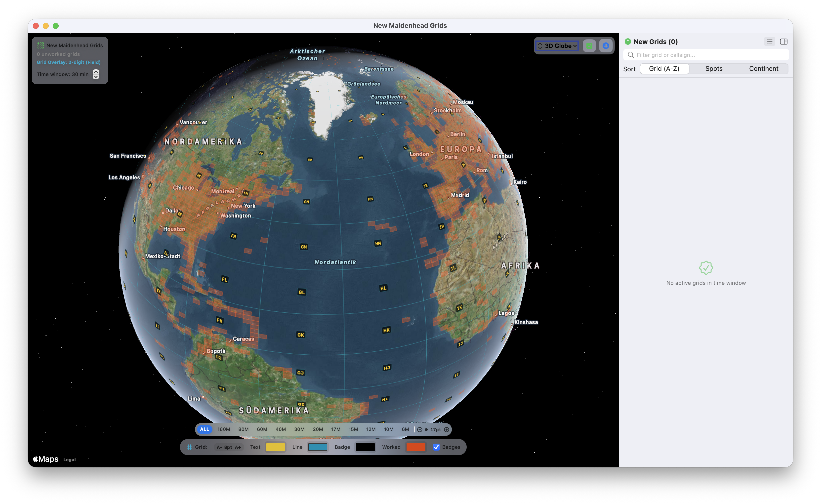Click the HM grid badge on globe
Image resolution: width=821 pixels, height=504 pixels.
coord(378,244)
